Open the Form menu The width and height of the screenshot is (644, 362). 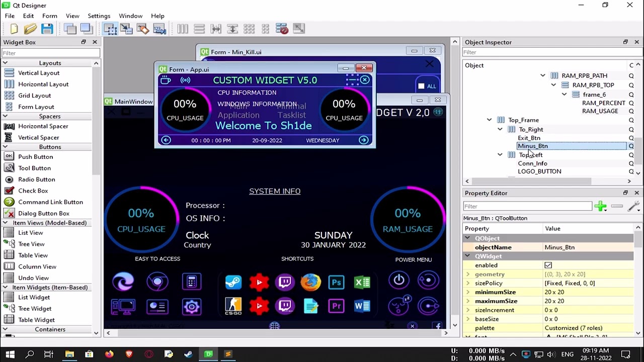point(50,16)
